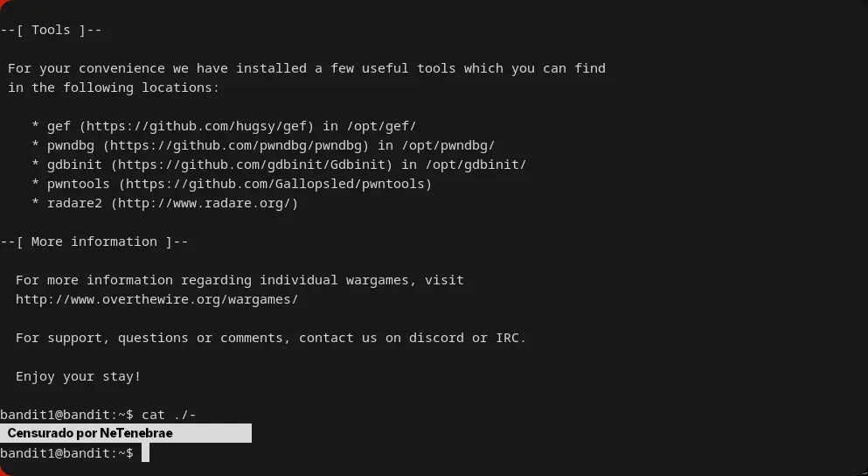The image size is (868, 476).
Task: Click the word 'IRC' in support line
Action: (x=510, y=338)
